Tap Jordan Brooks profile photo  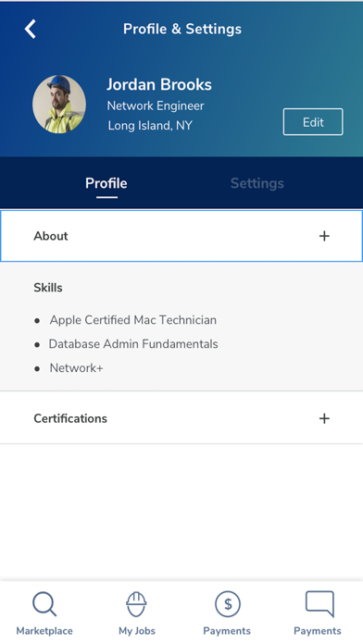tap(59, 105)
